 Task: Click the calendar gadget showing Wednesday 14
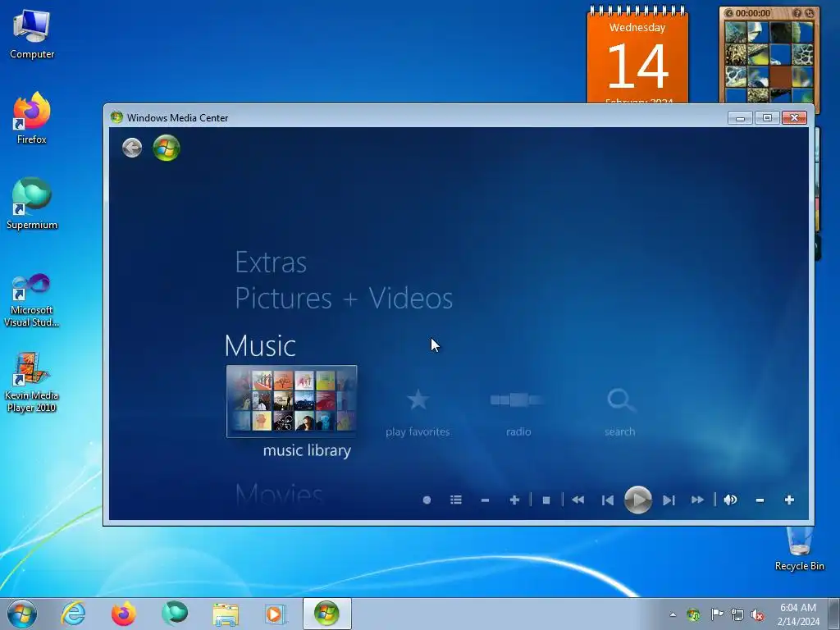[x=637, y=55]
